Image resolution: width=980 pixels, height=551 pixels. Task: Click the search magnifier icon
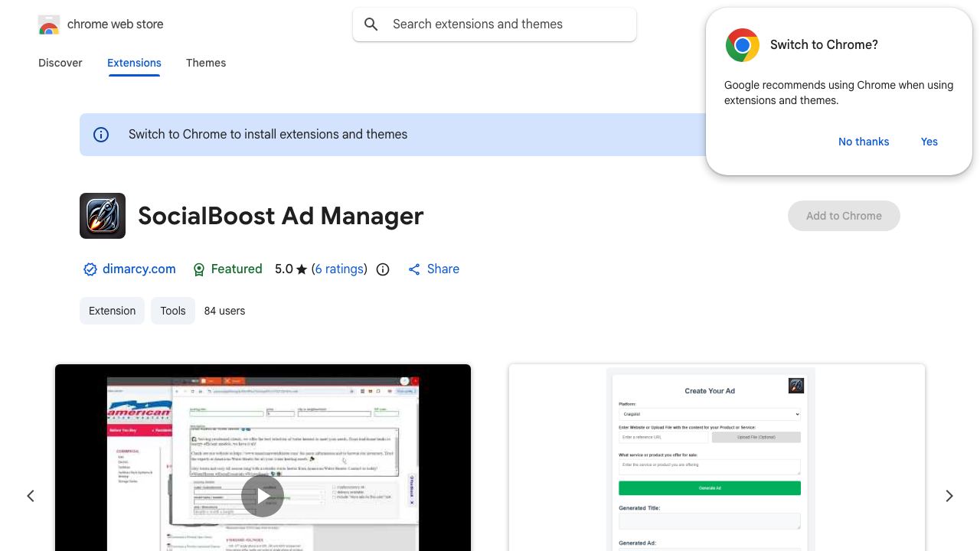coord(371,24)
